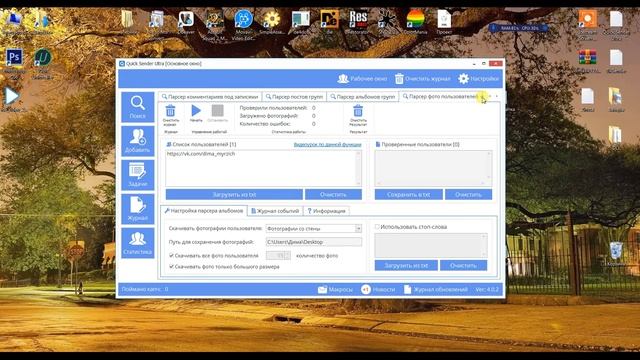The width and height of the screenshot is (640, 360).
Task: Open the Журнал событий tab
Action: coord(275,211)
